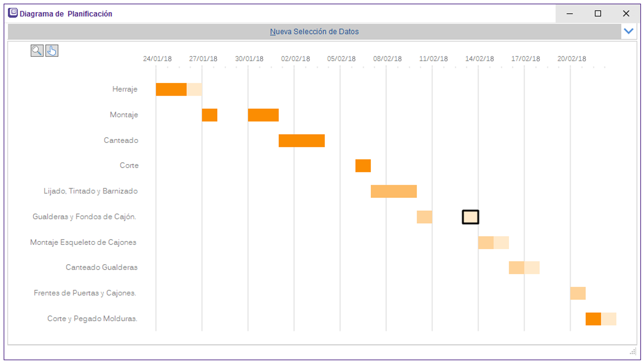Image resolution: width=644 pixels, height=362 pixels.
Task: Click the dark orange Corte y Pegado Molduras bar
Action: tap(593, 319)
